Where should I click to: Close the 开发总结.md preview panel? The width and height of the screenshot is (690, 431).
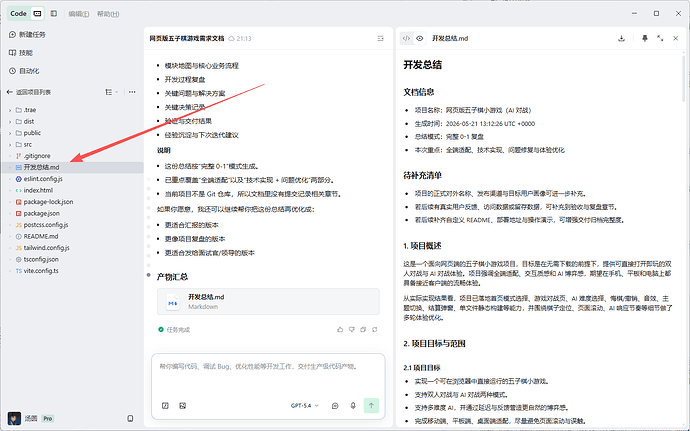tap(675, 38)
